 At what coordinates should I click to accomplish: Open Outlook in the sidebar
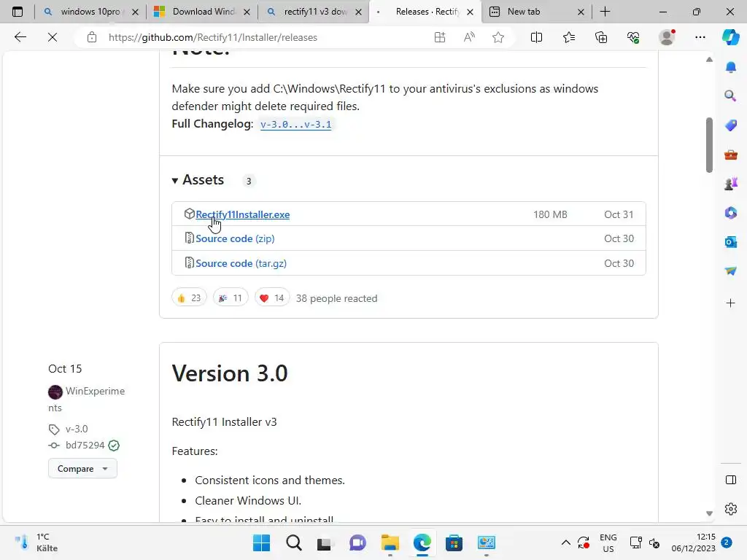point(731,242)
